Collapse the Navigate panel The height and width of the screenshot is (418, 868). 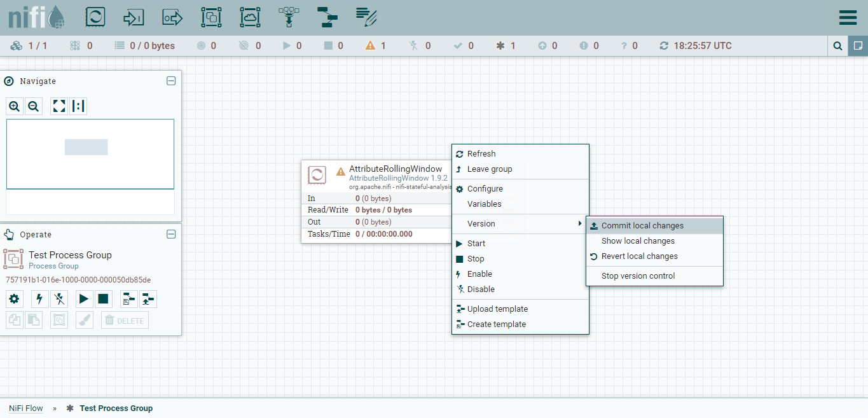click(x=170, y=81)
